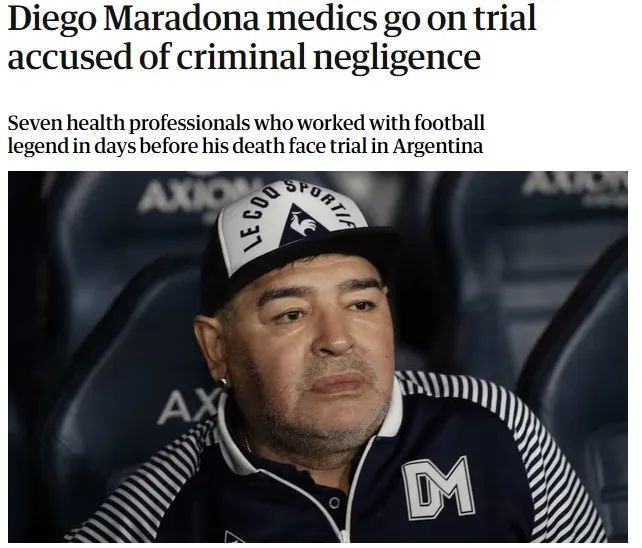Click "criminal negligence" in the headline
The image size is (642, 548).
[328, 57]
